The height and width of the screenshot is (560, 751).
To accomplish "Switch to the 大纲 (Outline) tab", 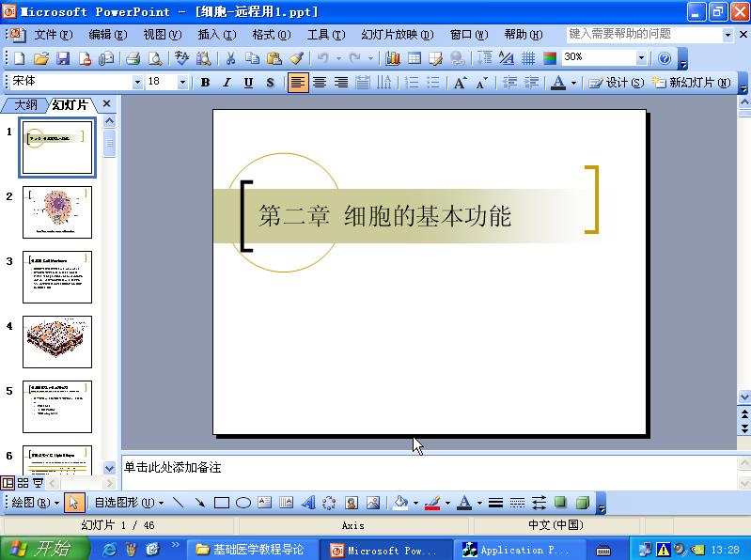I will [x=24, y=104].
